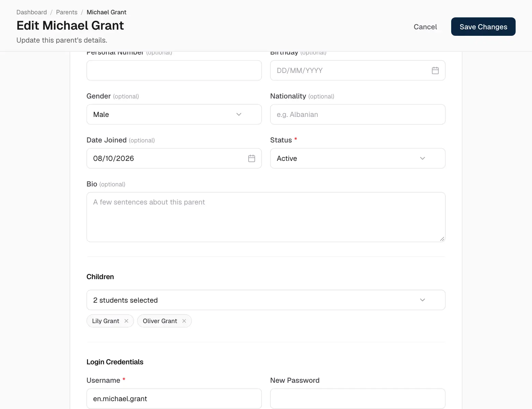Click the Username input field
The image size is (532, 409).
tap(174, 398)
